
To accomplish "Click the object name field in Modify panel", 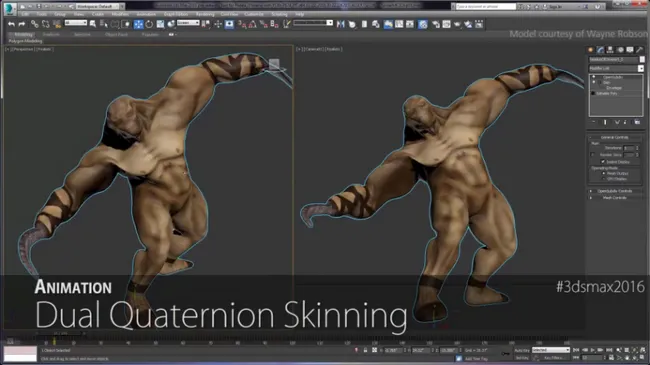I will pyautogui.click(x=613, y=59).
